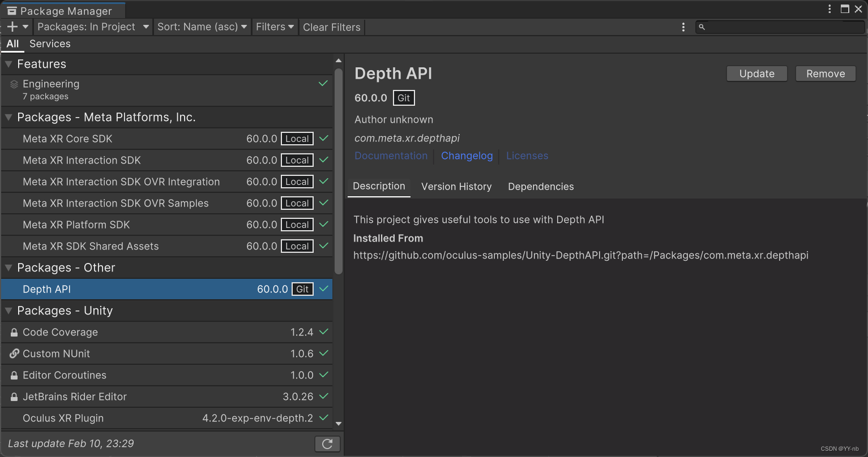868x457 pixels.
Task: Select the Package Manager window tab
Action: (x=62, y=11)
